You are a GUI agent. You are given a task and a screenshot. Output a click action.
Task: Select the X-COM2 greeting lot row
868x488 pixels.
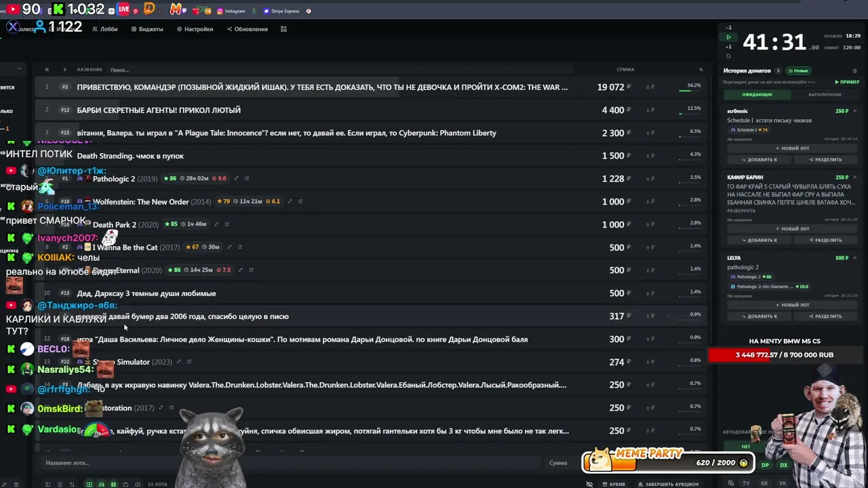coord(370,87)
